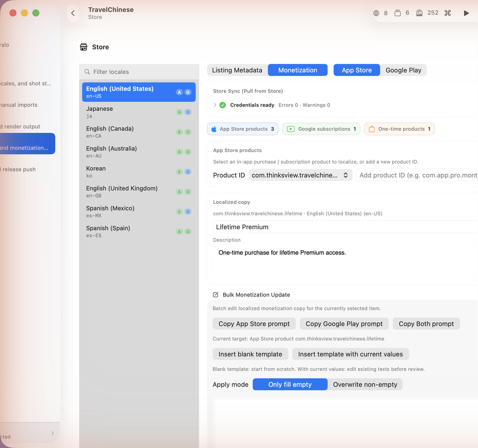
Task: Click Copy App Store prompt button
Action: coord(254,324)
